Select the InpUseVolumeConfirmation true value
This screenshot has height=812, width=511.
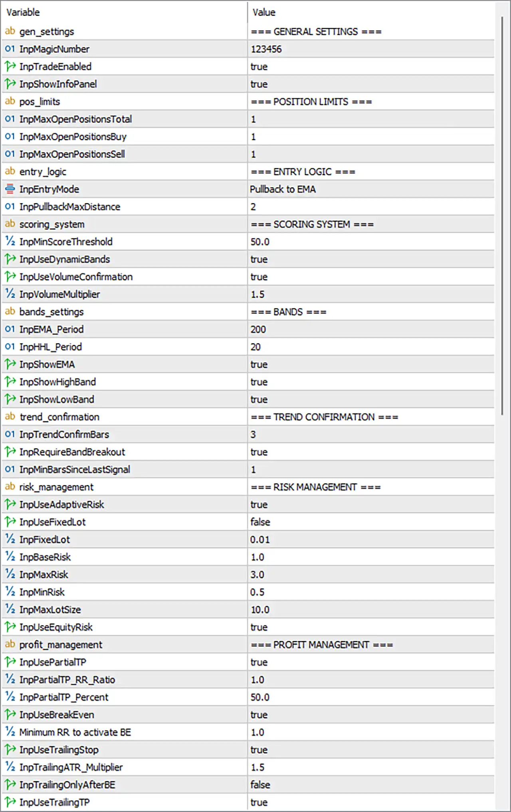coord(259,277)
